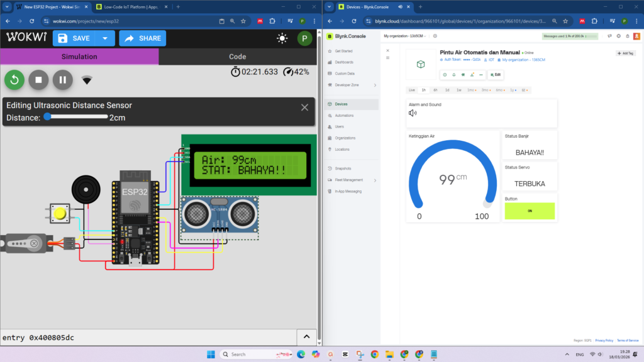
Task: Expand the Fleet Management menu arrow
Action: [x=375, y=180]
